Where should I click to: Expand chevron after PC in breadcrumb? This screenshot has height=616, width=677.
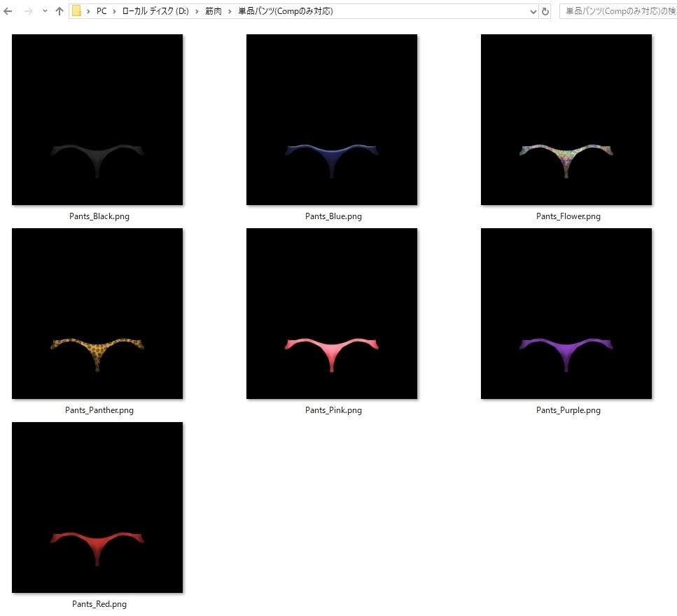[x=114, y=11]
